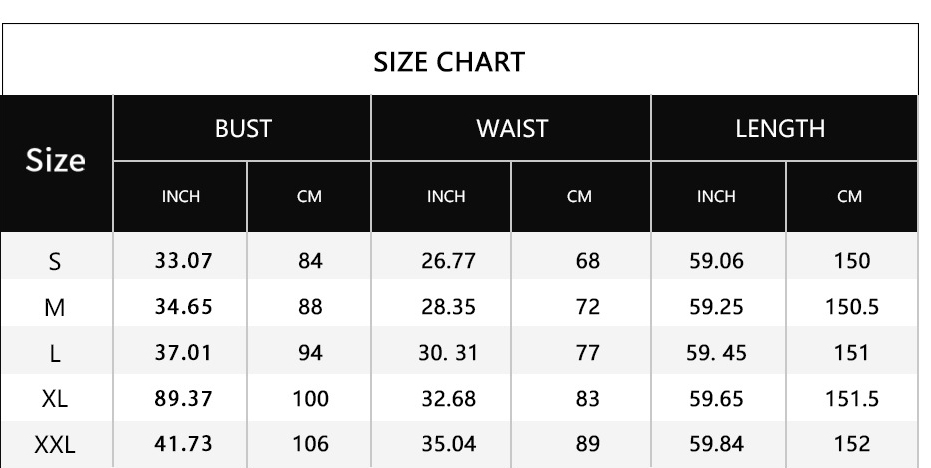Select the XL size row label

[x=56, y=400]
